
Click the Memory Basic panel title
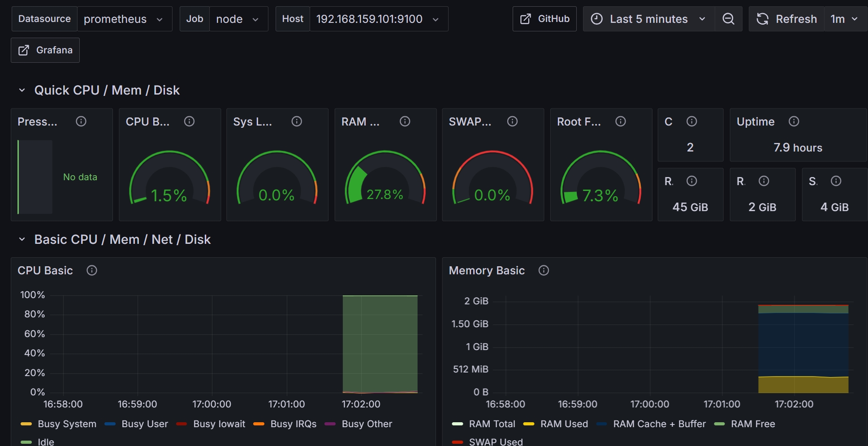(x=487, y=271)
